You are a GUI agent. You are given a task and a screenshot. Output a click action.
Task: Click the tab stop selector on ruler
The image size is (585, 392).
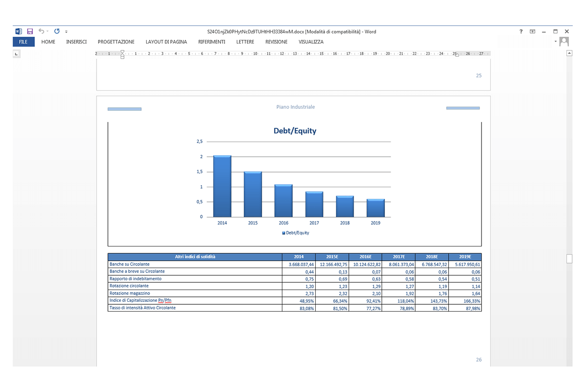[16, 54]
